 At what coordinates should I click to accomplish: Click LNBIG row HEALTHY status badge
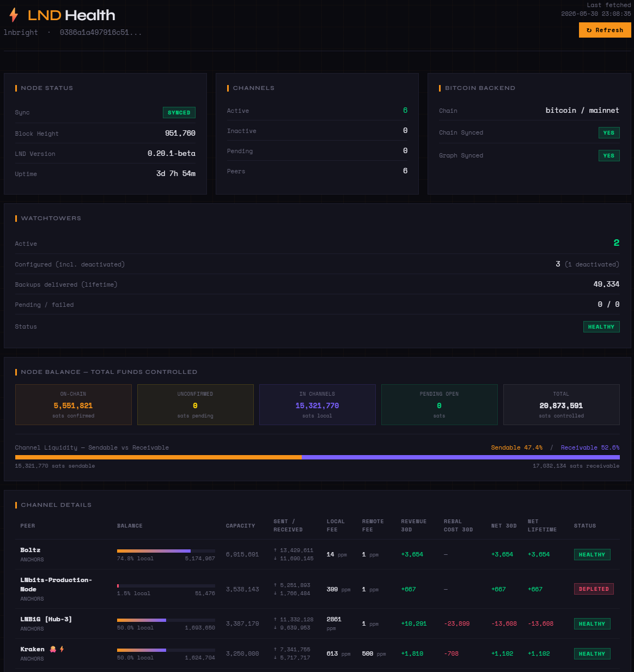point(592,623)
